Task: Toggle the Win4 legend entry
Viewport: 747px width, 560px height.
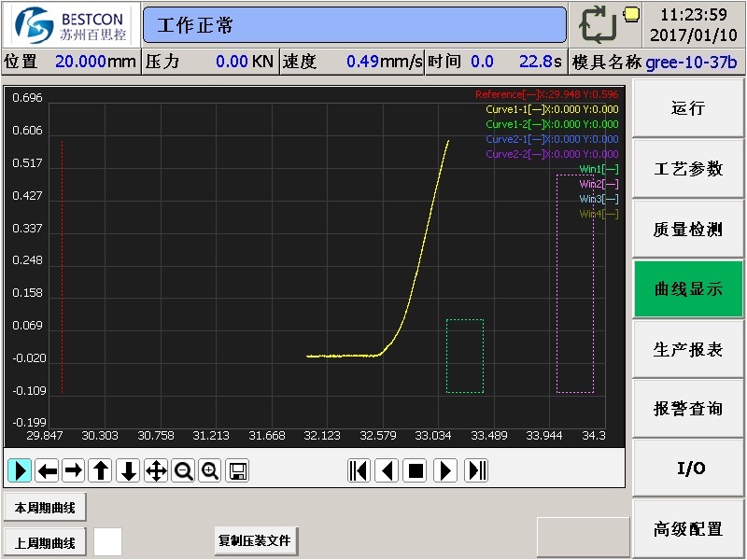Action: pos(599,214)
